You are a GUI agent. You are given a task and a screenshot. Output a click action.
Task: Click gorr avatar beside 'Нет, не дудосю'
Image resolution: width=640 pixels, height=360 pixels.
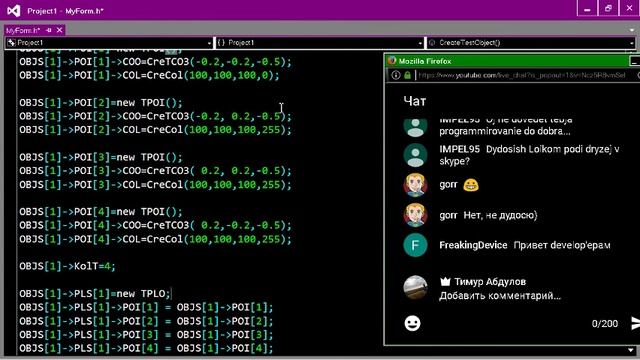coord(415,215)
